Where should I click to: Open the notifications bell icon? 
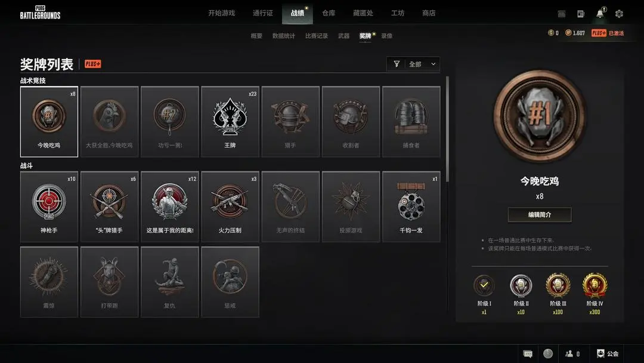[600, 14]
